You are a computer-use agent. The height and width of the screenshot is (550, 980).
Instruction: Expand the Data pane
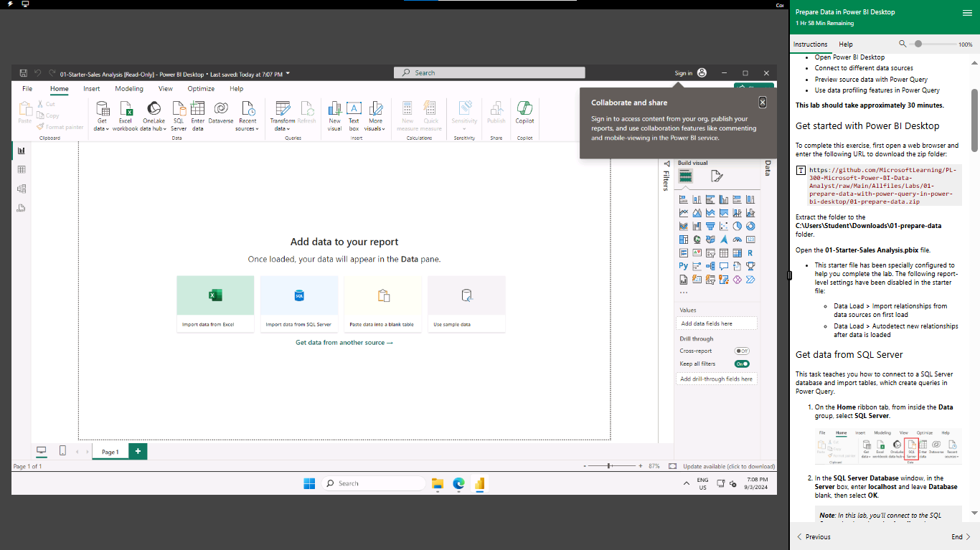[x=767, y=168]
